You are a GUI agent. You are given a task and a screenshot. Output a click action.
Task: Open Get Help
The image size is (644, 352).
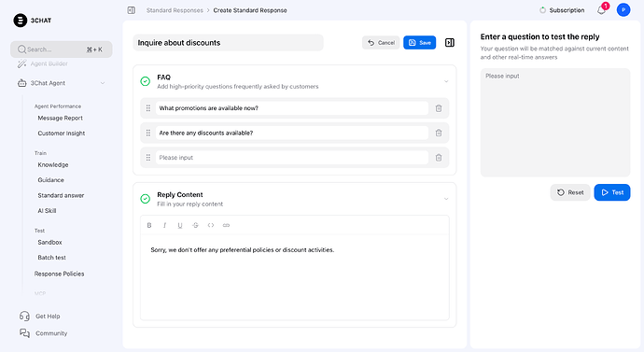coord(48,317)
